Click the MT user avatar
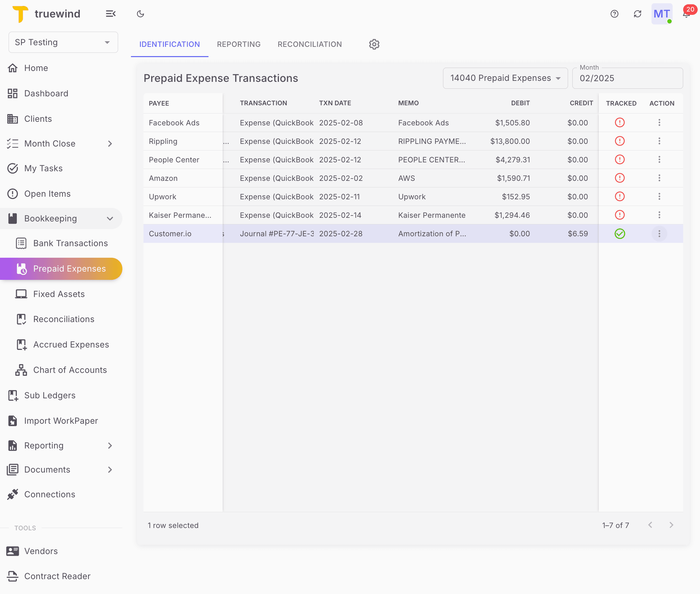This screenshot has width=700, height=594. tap(661, 14)
